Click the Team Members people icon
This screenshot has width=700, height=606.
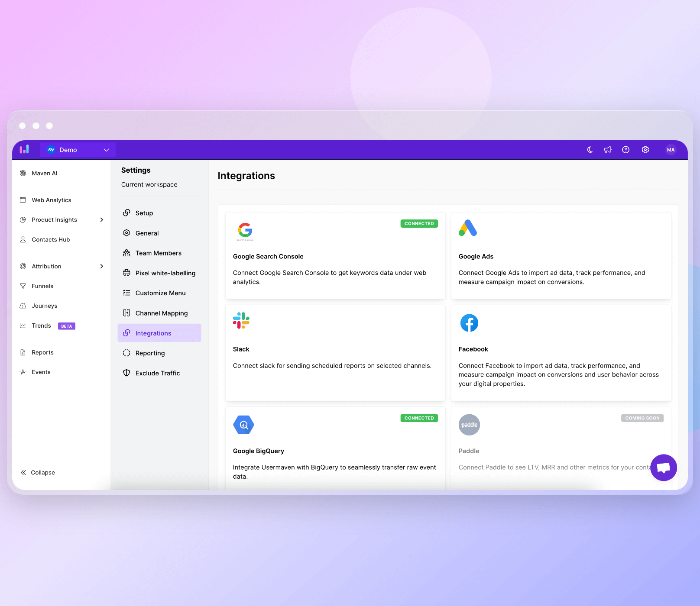point(126,253)
